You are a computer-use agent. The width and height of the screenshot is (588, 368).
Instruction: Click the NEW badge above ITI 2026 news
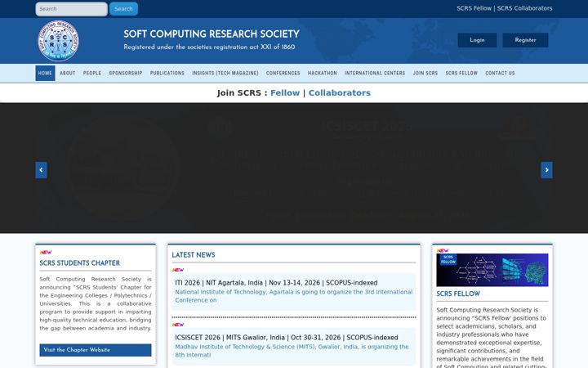click(x=178, y=270)
